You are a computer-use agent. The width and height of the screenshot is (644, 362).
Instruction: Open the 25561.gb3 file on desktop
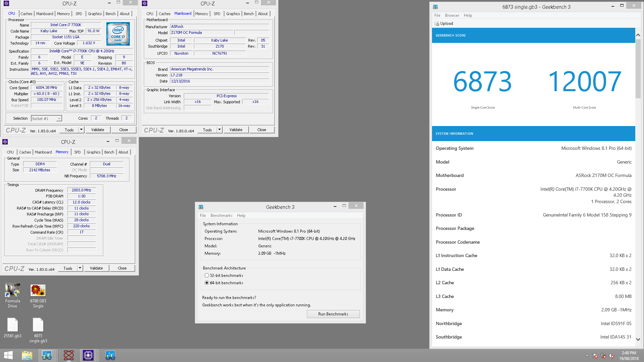point(13,327)
